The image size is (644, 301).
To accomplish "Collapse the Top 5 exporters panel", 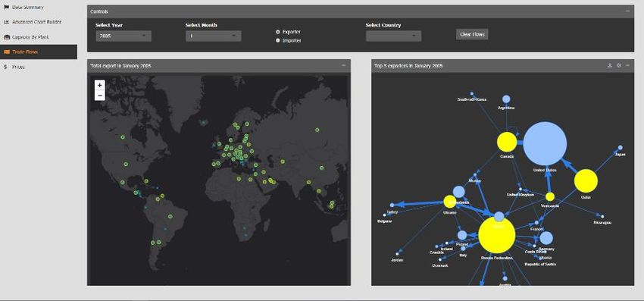I will click(627, 65).
